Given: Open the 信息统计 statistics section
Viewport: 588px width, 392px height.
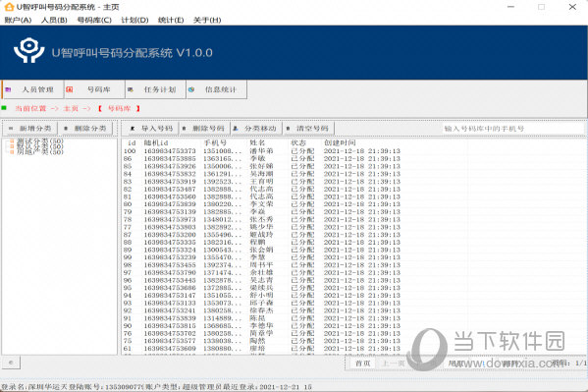Looking at the screenshot, I should pyautogui.click(x=216, y=89).
